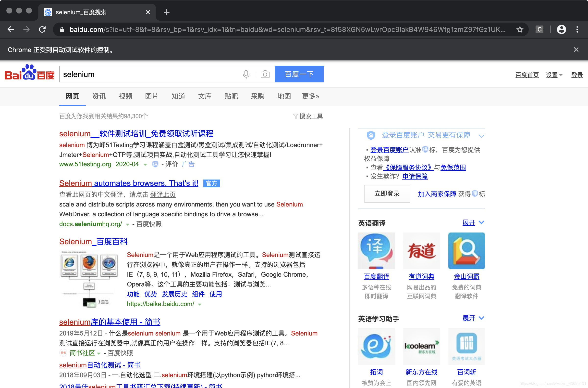Switch to the 文库 tab
The height and width of the screenshot is (388, 588).
pyautogui.click(x=205, y=96)
